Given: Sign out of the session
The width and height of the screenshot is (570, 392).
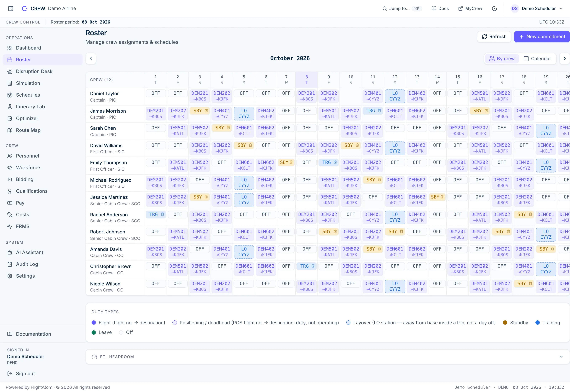Looking at the screenshot, I should tap(21, 374).
